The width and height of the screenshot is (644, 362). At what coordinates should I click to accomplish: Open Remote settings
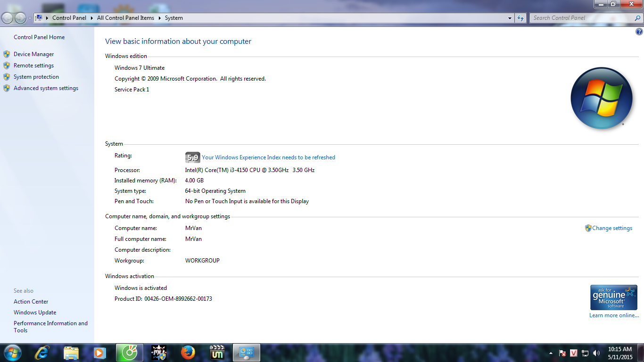pyautogui.click(x=33, y=66)
